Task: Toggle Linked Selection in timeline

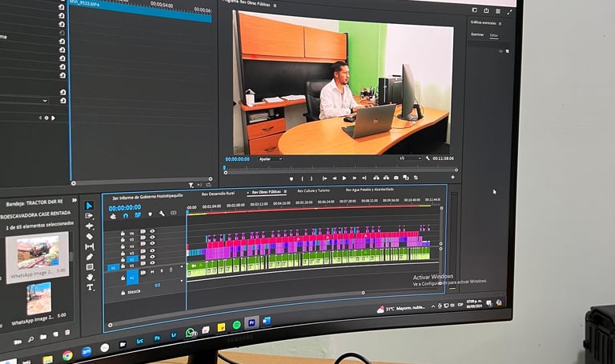Action: tap(138, 215)
